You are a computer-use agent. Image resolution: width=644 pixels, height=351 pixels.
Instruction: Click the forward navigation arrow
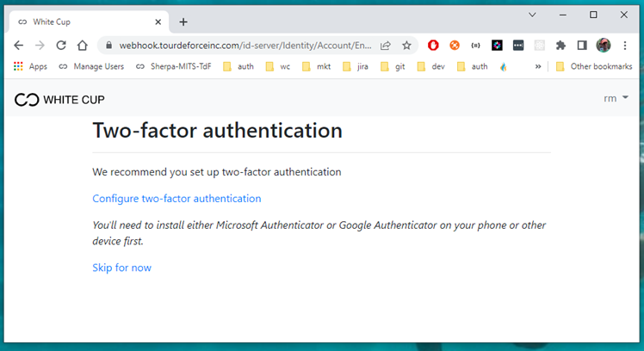click(x=40, y=45)
